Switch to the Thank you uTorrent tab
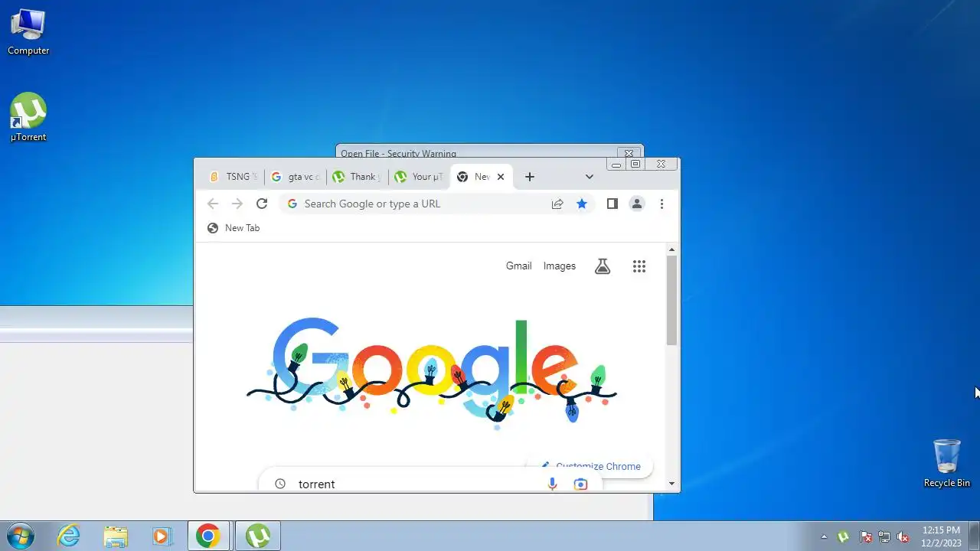This screenshot has width=980, height=551. tap(357, 177)
